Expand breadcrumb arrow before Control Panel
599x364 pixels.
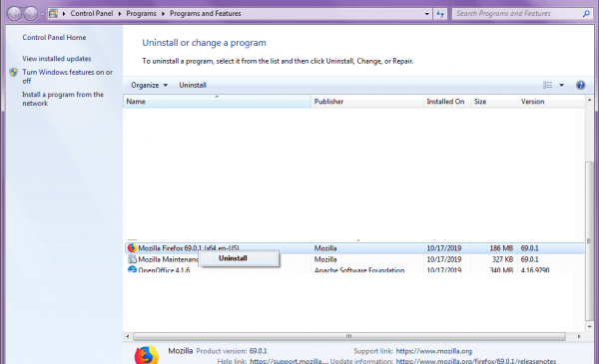64,14
